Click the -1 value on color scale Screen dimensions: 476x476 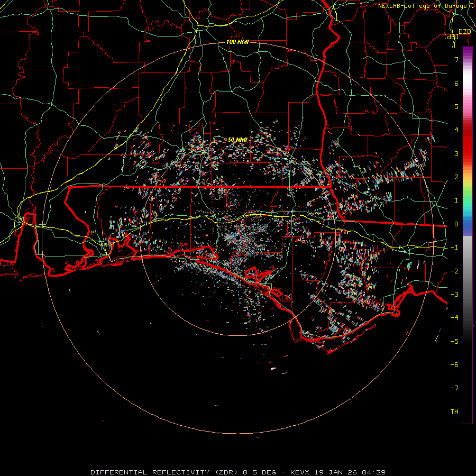[454, 248]
